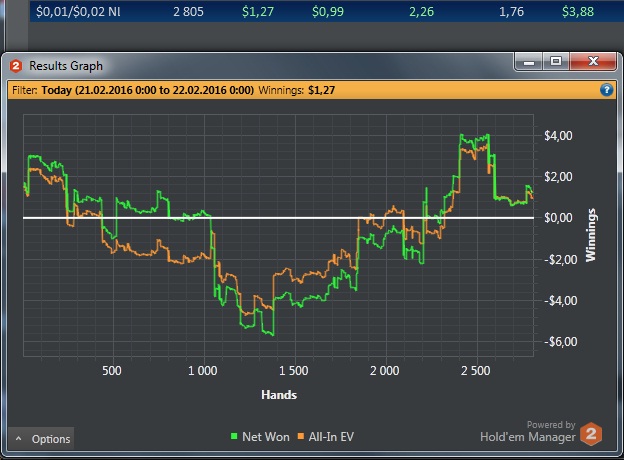The height and width of the screenshot is (460, 624).
Task: Close the Results Graph window
Action: click(x=593, y=61)
